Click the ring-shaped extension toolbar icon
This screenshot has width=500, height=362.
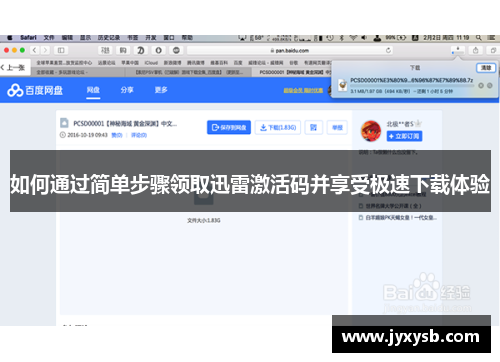(x=159, y=50)
